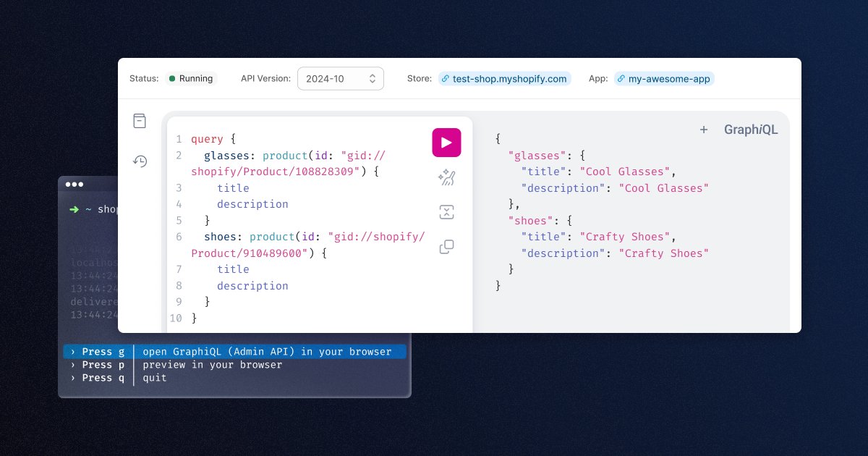Select 'Press g' to open GraphiQL Admin API
The image size is (868, 456).
pos(234,352)
